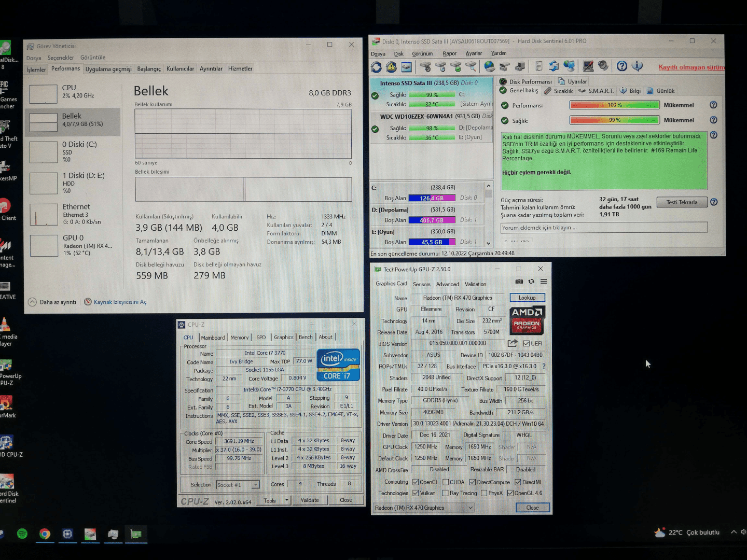
Task: Click the blue question mark help icon in toolbar
Action: coord(622,66)
